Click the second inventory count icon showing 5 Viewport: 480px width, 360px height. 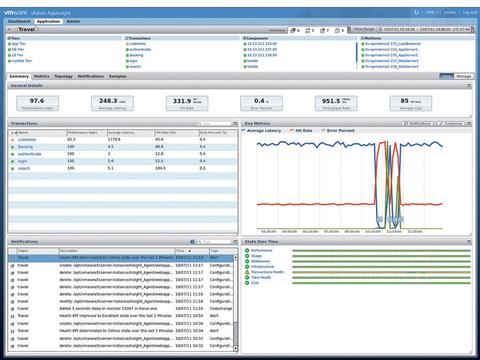[x=310, y=30]
